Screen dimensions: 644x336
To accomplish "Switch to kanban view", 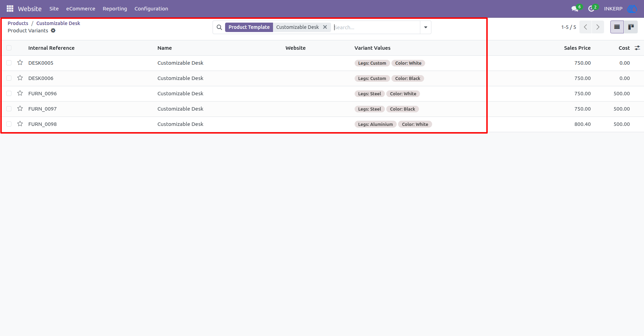I will [x=631, y=27].
